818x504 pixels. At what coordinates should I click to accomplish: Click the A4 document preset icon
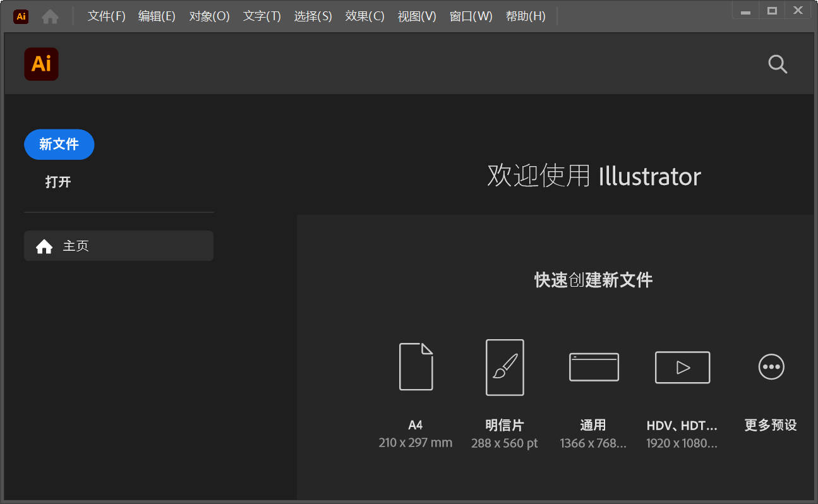(x=416, y=366)
